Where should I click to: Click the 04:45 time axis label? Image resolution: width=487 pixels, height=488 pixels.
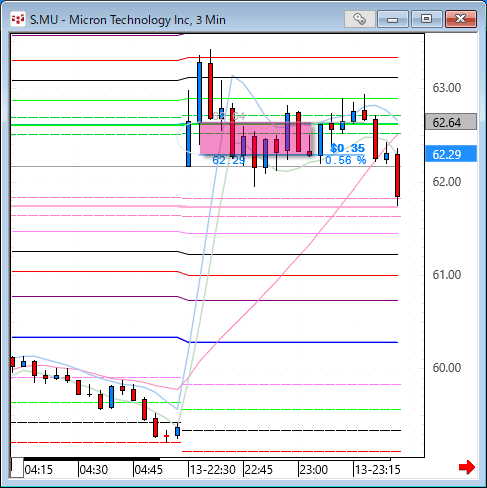(x=149, y=470)
